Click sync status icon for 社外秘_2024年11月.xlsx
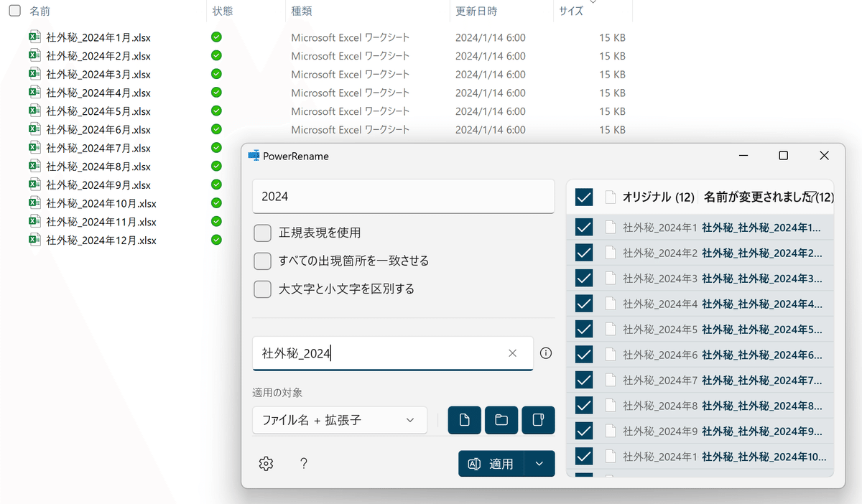The width and height of the screenshot is (862, 504). 216,221
